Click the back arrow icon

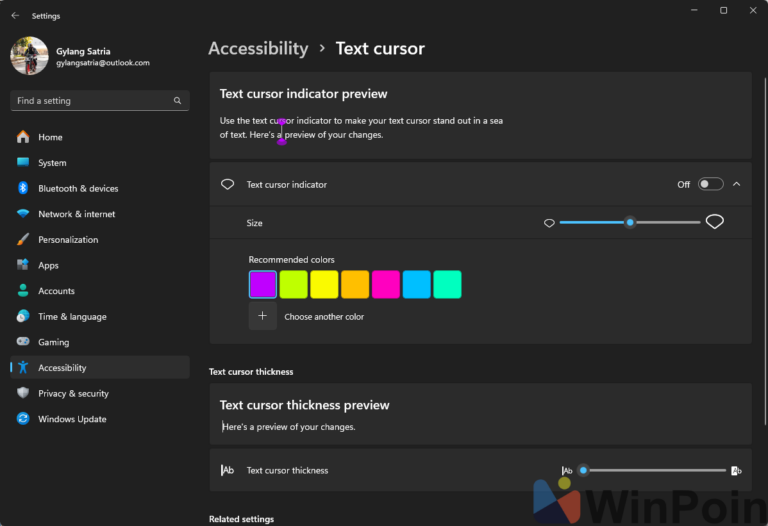click(x=15, y=16)
